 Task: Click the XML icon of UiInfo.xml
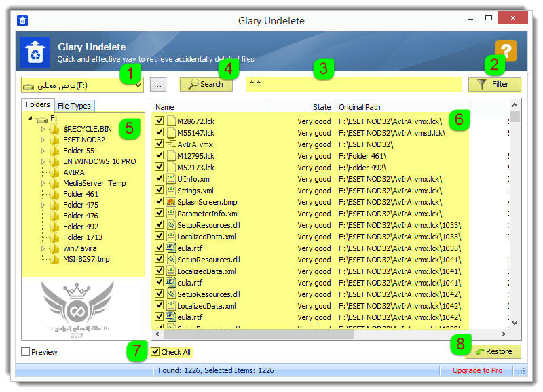click(171, 179)
